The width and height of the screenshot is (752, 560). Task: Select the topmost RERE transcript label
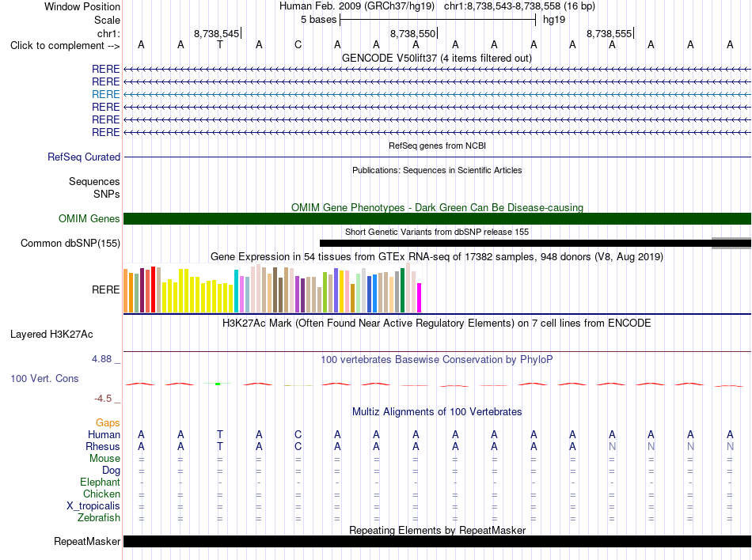(105, 69)
